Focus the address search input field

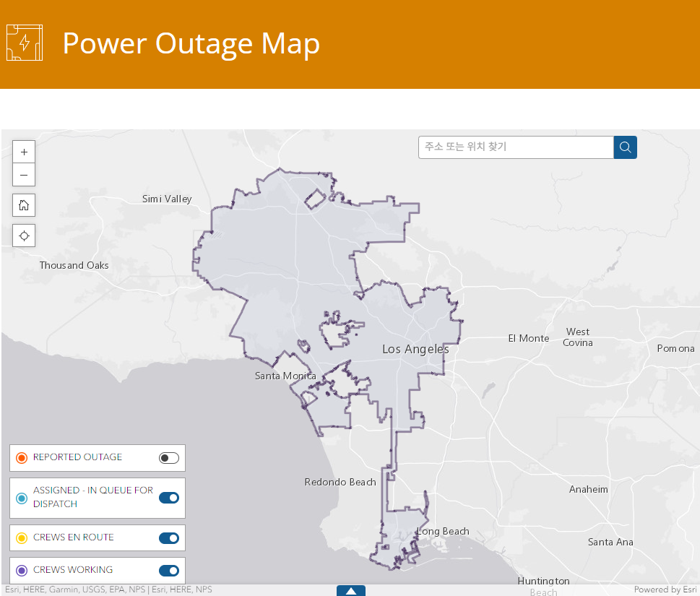click(516, 147)
